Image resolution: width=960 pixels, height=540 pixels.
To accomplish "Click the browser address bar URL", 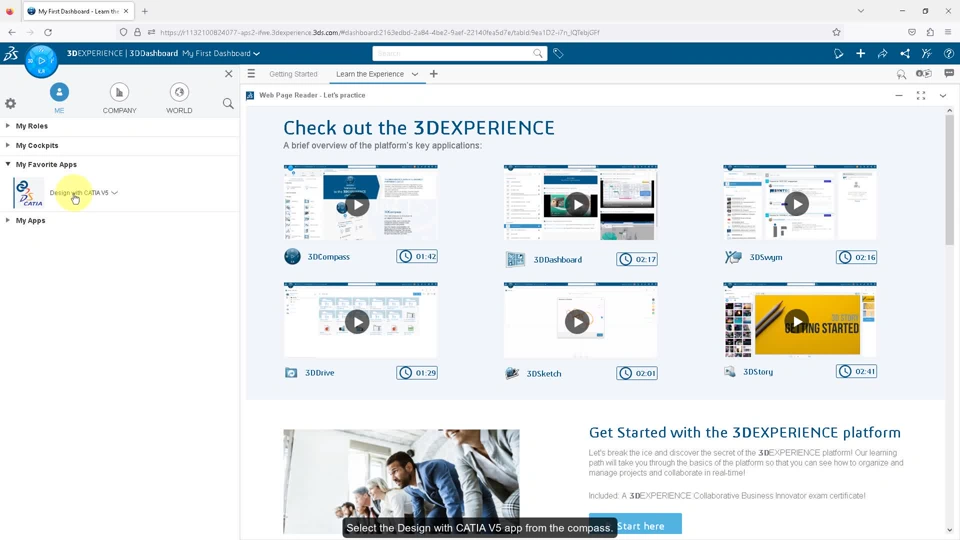I will point(380,32).
